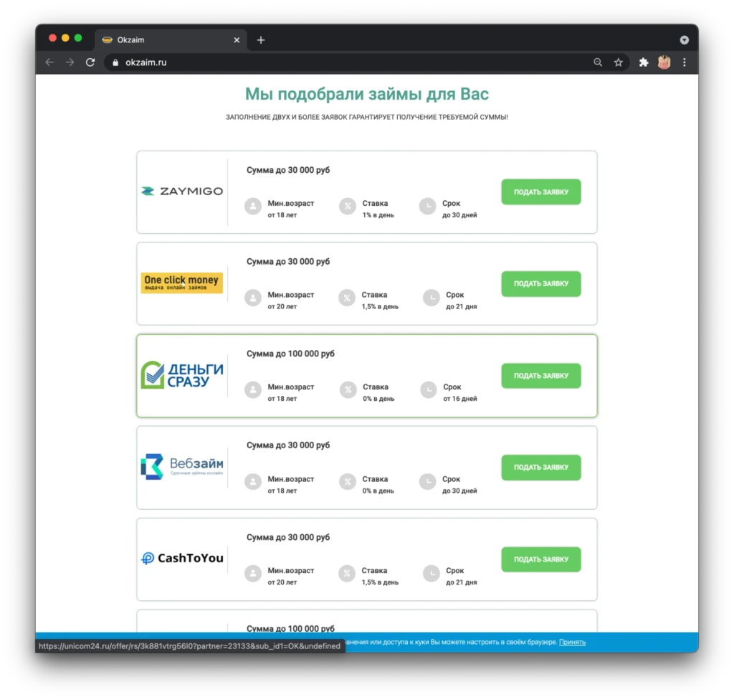Click CashToYou 'от 20 лет' age text

pyautogui.click(x=282, y=582)
